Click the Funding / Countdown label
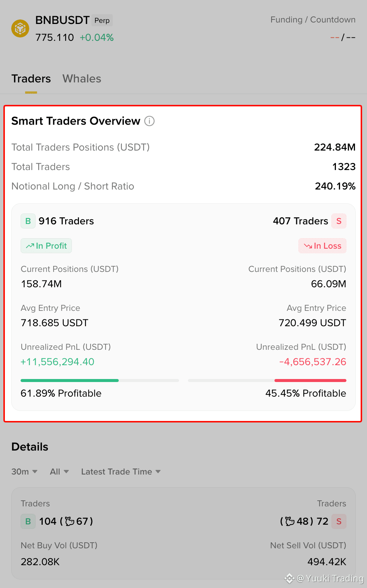This screenshot has width=367, height=588. pyautogui.click(x=313, y=19)
